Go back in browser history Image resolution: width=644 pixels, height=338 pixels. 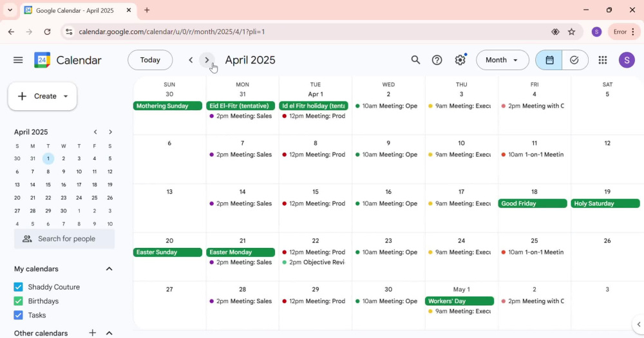11,32
